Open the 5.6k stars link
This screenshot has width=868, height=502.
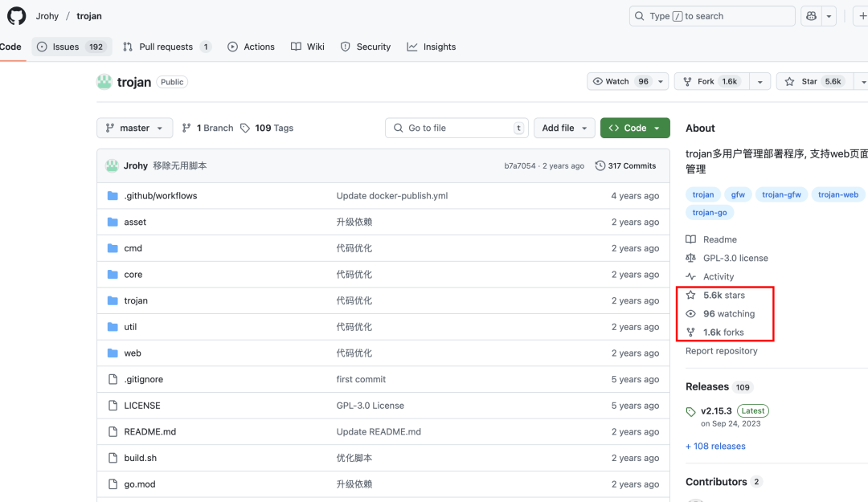click(715, 295)
